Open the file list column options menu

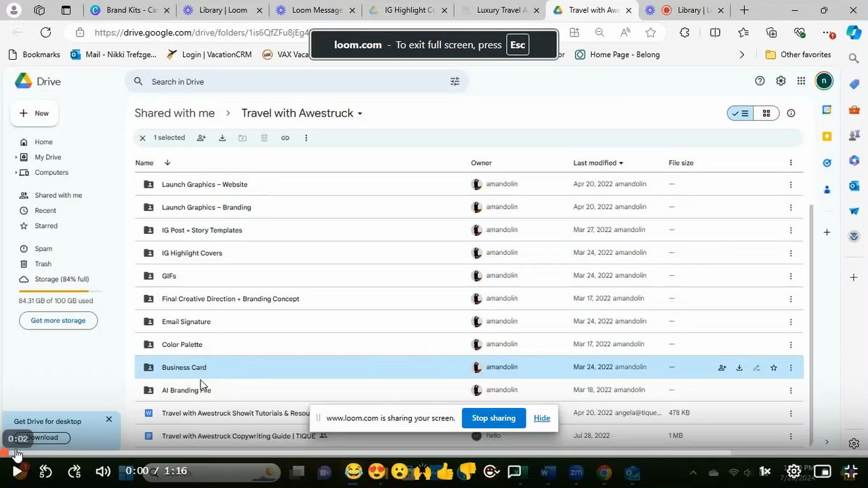click(x=791, y=163)
